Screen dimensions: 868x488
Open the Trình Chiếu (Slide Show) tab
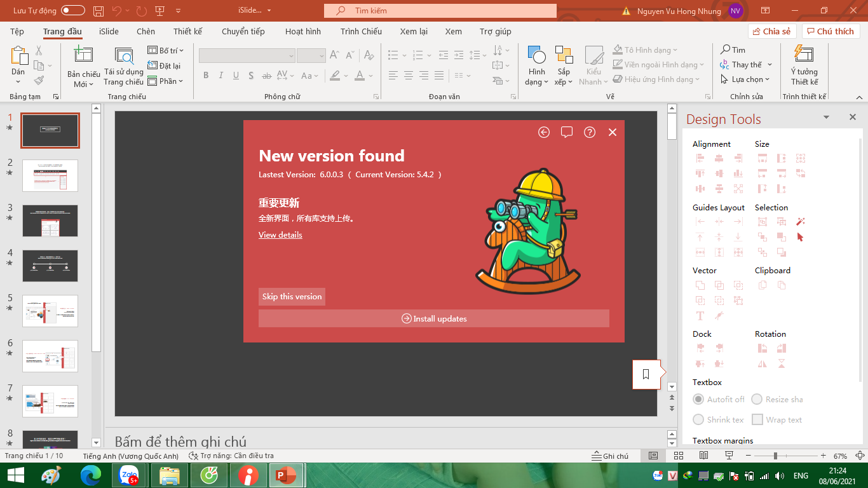pyautogui.click(x=361, y=31)
